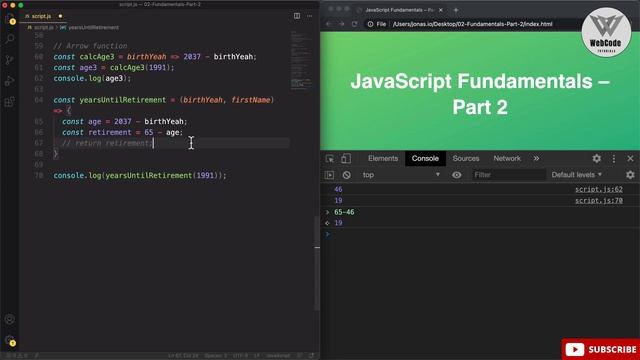This screenshot has height=360, width=640.
Task: Clear the console
Action: click(347, 175)
